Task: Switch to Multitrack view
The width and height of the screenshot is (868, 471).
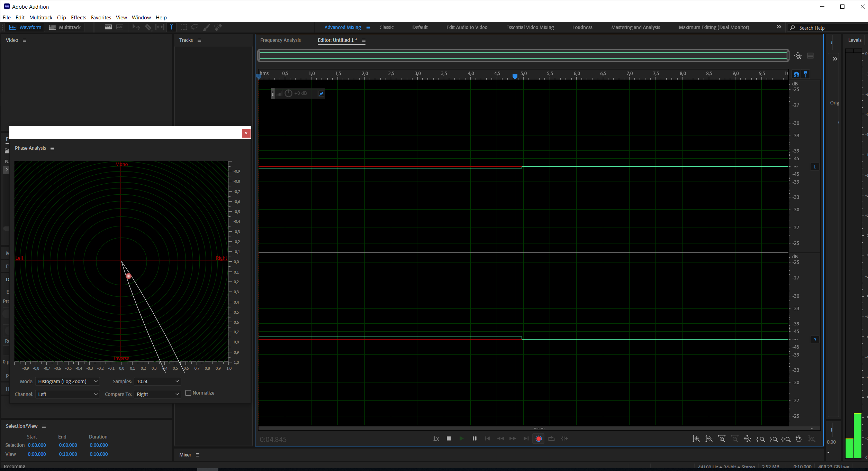Action: point(65,27)
